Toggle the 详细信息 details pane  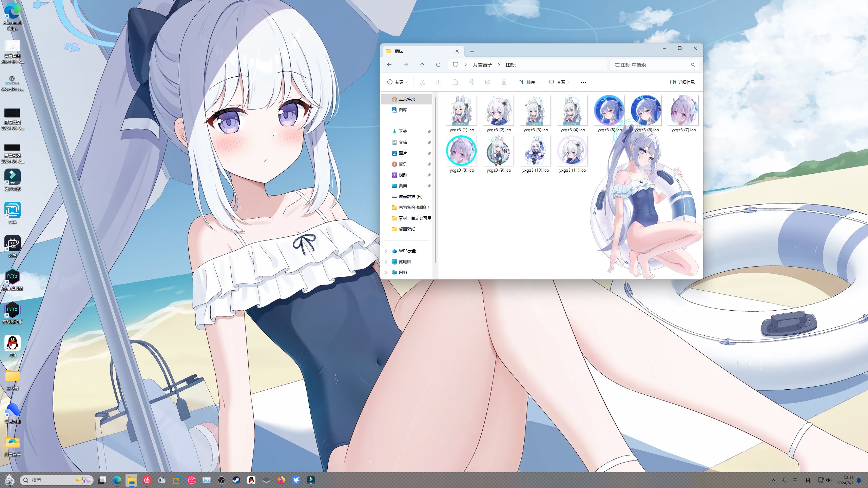[682, 82]
